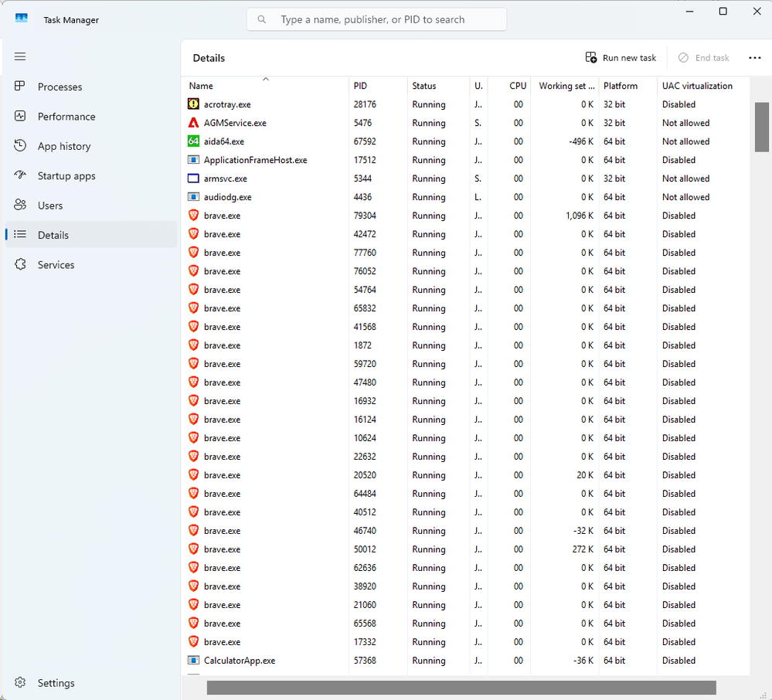Click the -496 K working set value
The image size is (772, 700).
[581, 141]
